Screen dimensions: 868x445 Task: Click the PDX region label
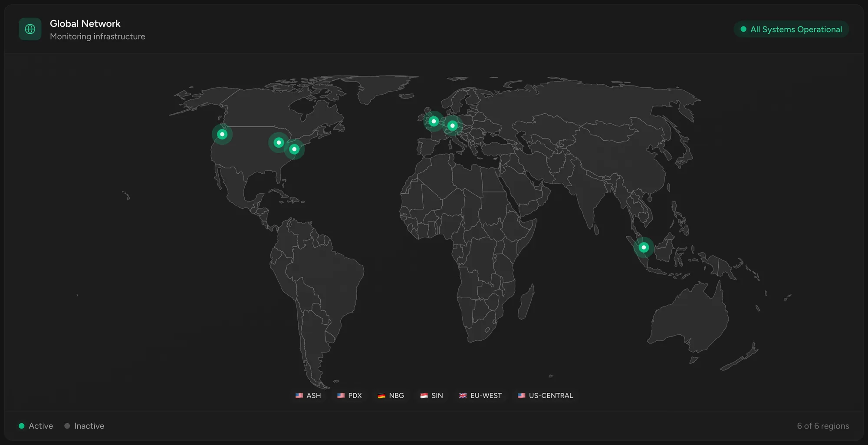click(349, 396)
